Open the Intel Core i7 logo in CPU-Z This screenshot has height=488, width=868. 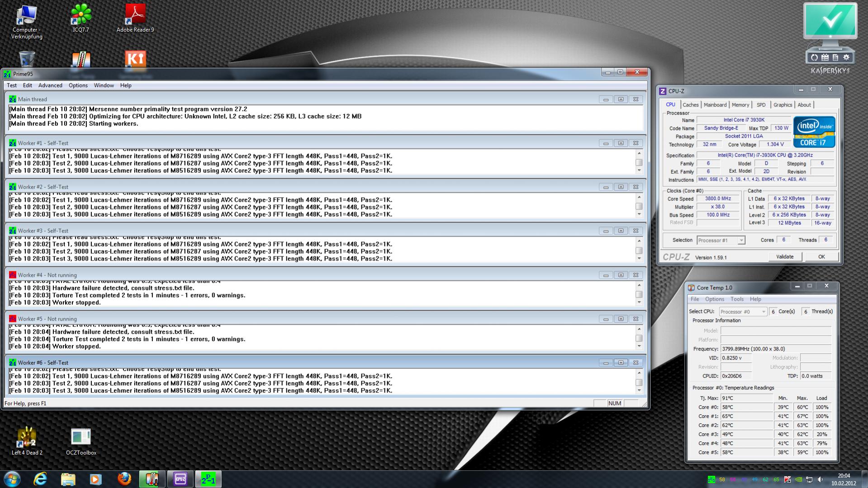click(x=814, y=132)
